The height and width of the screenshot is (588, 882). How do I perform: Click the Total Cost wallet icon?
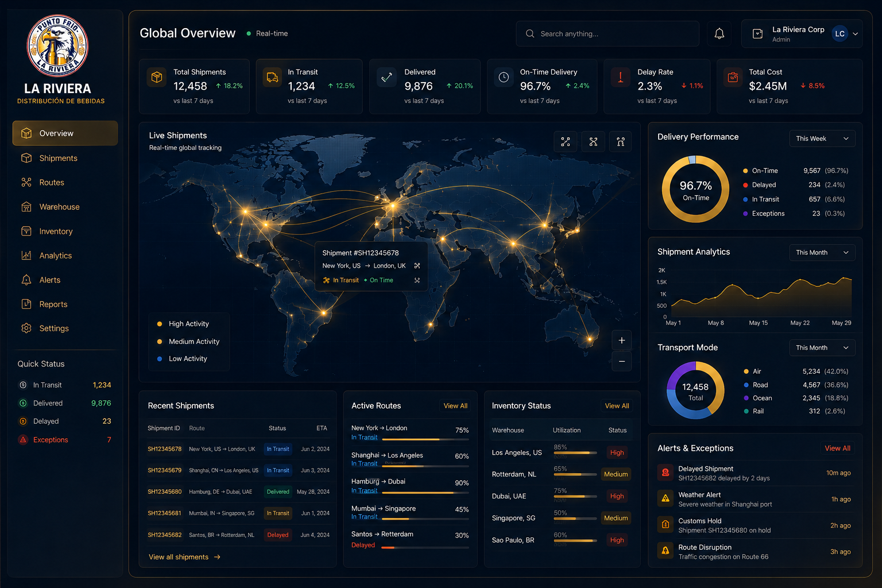click(x=733, y=77)
